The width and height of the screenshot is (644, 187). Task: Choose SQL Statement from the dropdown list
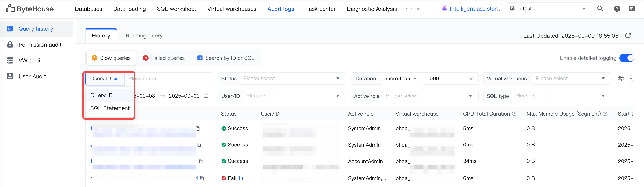[110, 108]
